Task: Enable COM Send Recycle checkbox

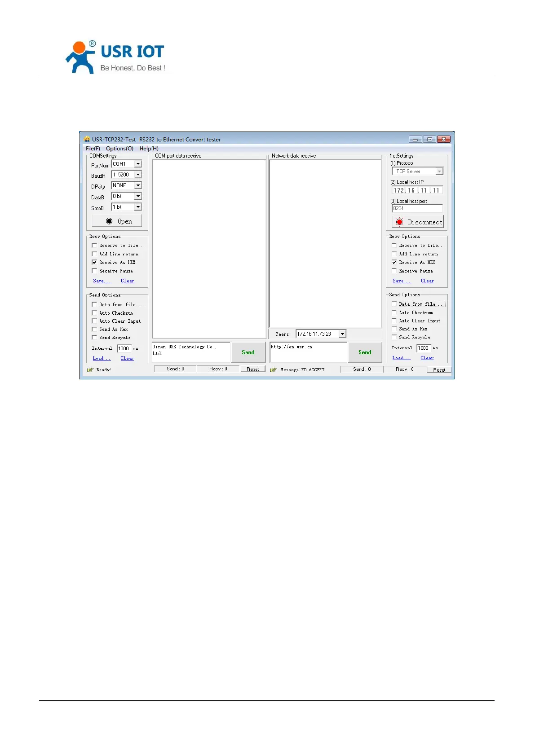Action: 94,337
